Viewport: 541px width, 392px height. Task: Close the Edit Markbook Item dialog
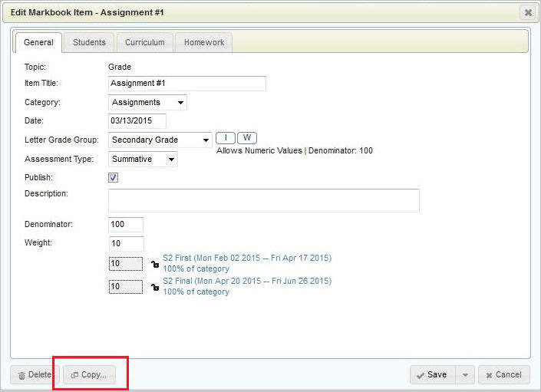click(x=527, y=12)
